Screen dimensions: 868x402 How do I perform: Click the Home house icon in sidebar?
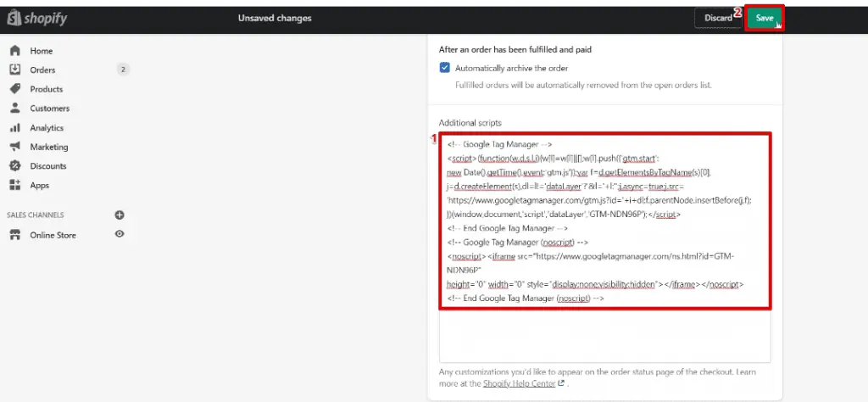coord(15,50)
